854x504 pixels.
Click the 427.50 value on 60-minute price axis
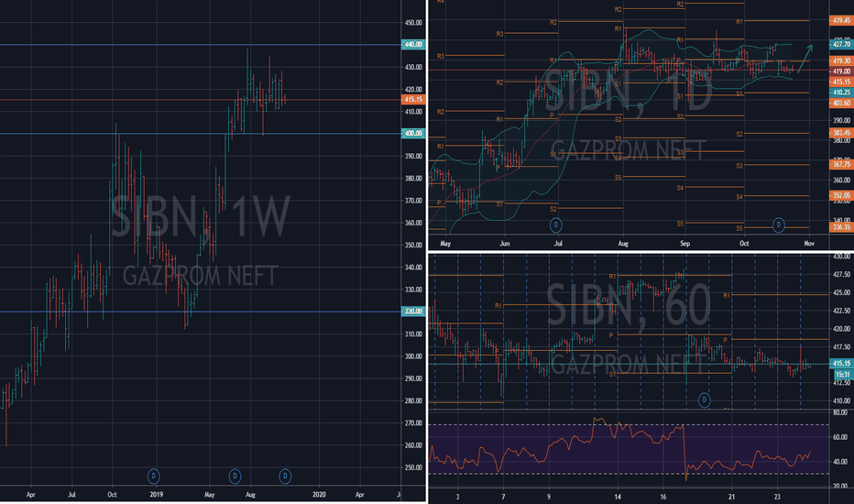pyautogui.click(x=841, y=275)
